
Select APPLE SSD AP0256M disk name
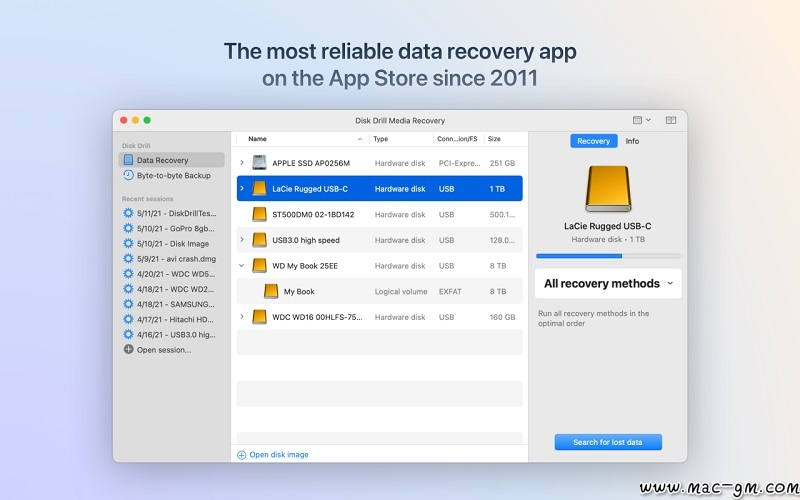click(x=311, y=163)
